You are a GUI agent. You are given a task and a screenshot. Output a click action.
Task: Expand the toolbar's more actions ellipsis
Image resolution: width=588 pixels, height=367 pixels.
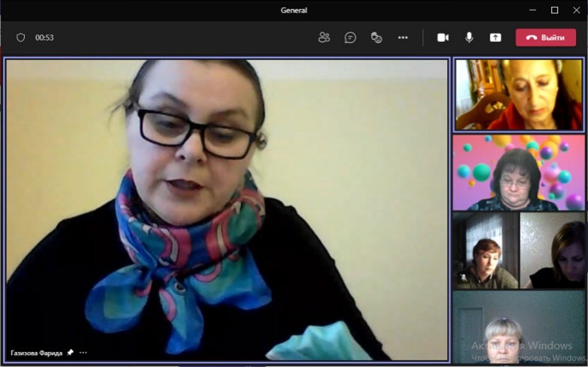(x=403, y=37)
